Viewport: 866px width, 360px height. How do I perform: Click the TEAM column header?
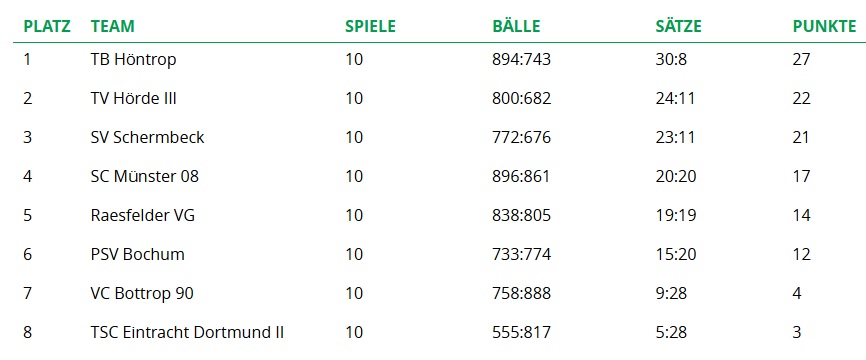(x=113, y=26)
